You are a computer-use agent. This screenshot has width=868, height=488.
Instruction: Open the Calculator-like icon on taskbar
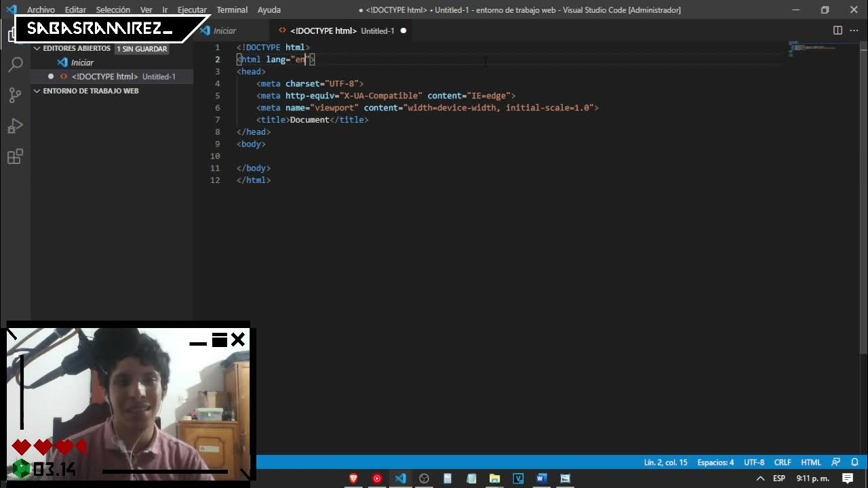(x=448, y=479)
